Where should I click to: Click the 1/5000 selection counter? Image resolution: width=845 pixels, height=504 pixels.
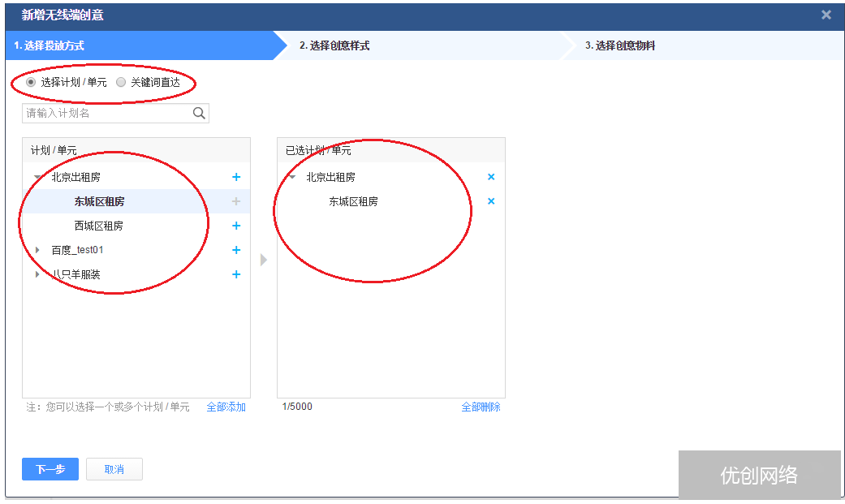pyautogui.click(x=297, y=407)
